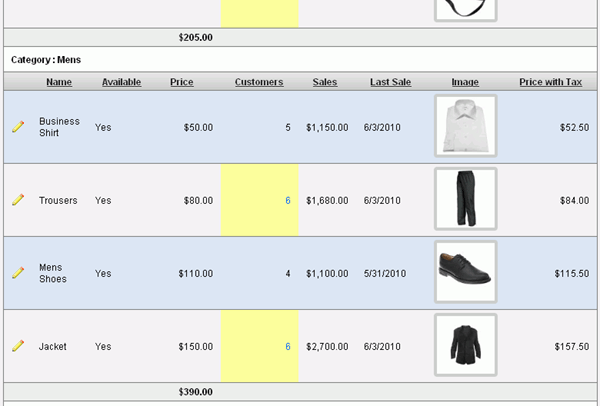The height and width of the screenshot is (406, 600).
Task: Click the edit pencil for Mens Shoes
Action: pos(18,273)
